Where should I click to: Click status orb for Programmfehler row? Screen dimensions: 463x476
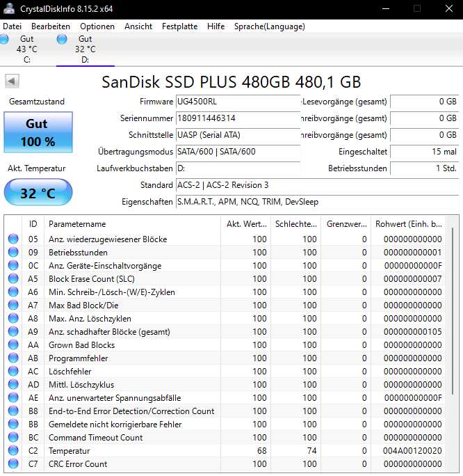click(13, 358)
